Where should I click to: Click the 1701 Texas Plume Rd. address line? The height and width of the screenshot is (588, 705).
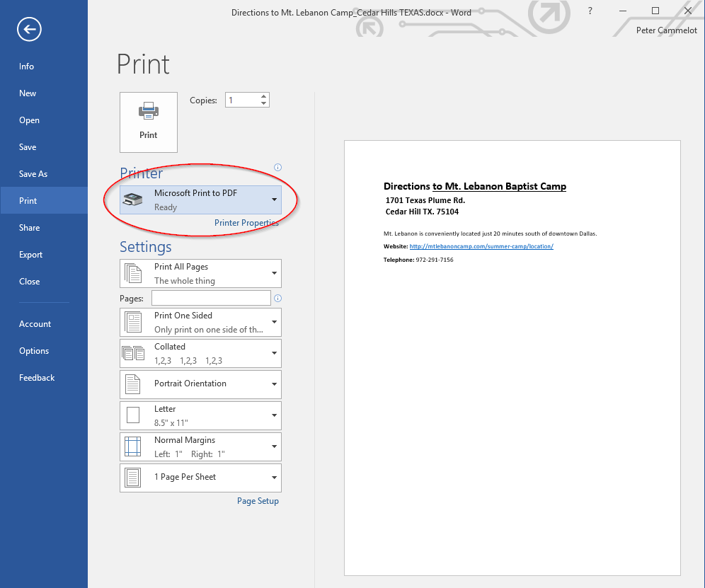[x=425, y=200]
